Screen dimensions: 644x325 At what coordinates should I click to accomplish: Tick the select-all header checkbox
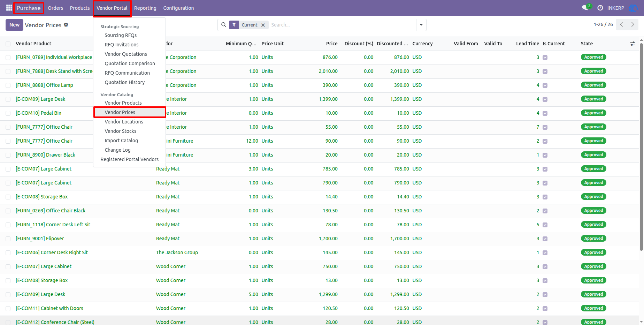[x=8, y=44]
